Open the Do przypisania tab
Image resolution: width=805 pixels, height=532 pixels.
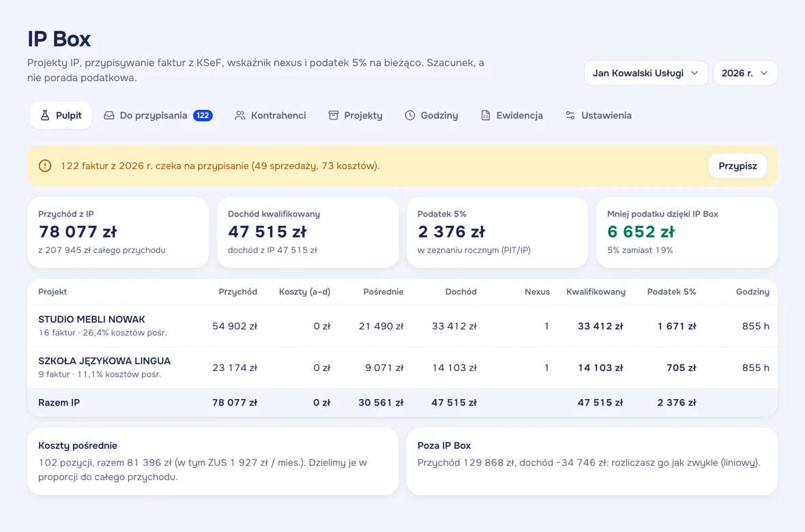click(158, 115)
